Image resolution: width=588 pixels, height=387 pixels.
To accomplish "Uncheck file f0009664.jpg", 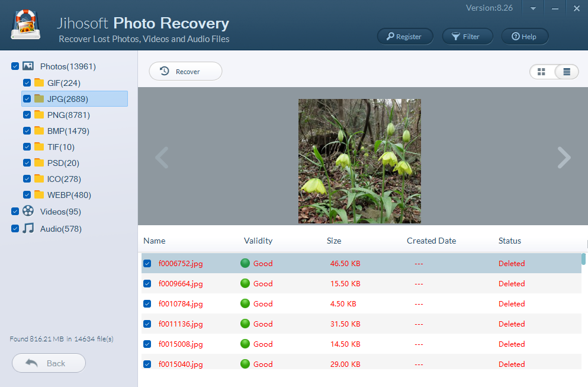I will [147, 284].
